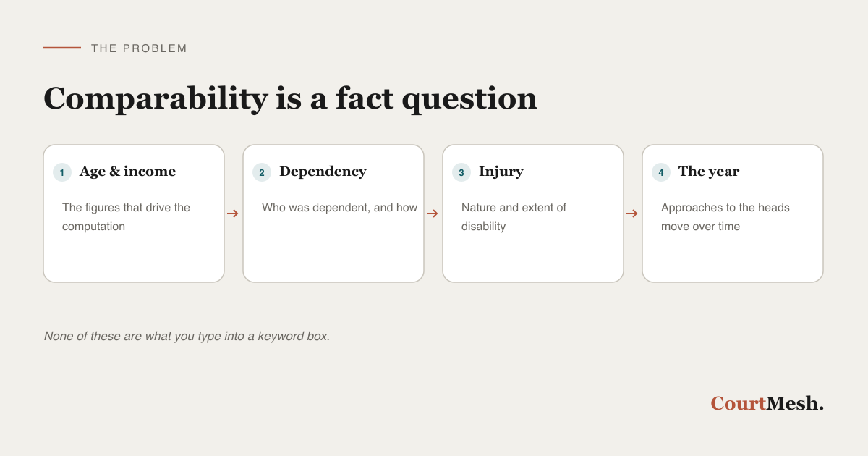868x456 pixels.
Task: Select the Age & income card heading
Action: (127, 172)
